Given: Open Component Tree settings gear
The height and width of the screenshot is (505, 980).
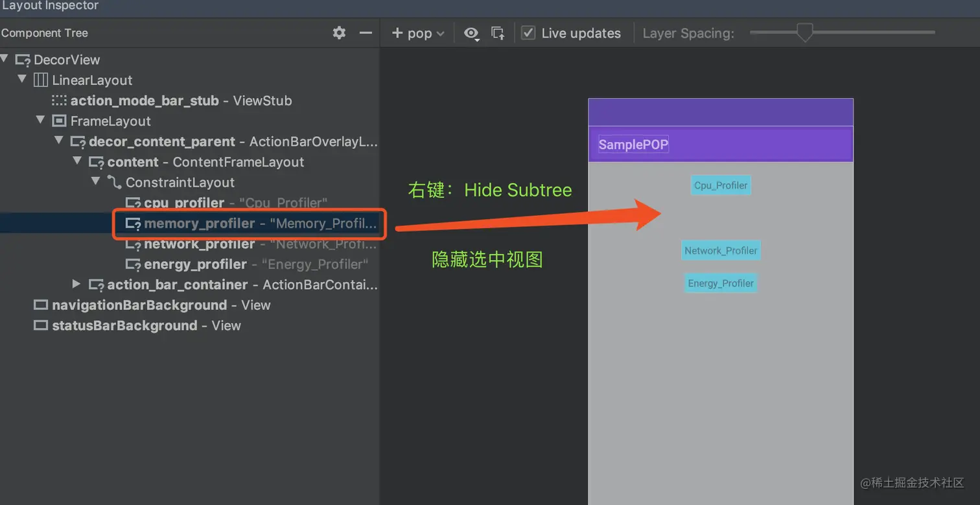Looking at the screenshot, I should click(340, 32).
